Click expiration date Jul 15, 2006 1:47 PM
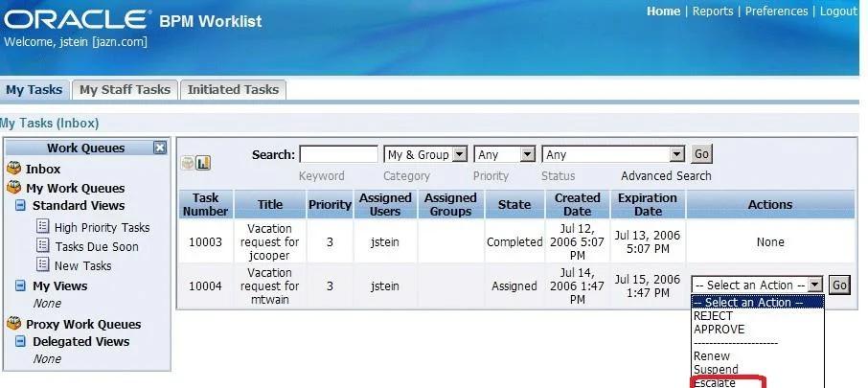This screenshot has height=388, width=868. [648, 285]
